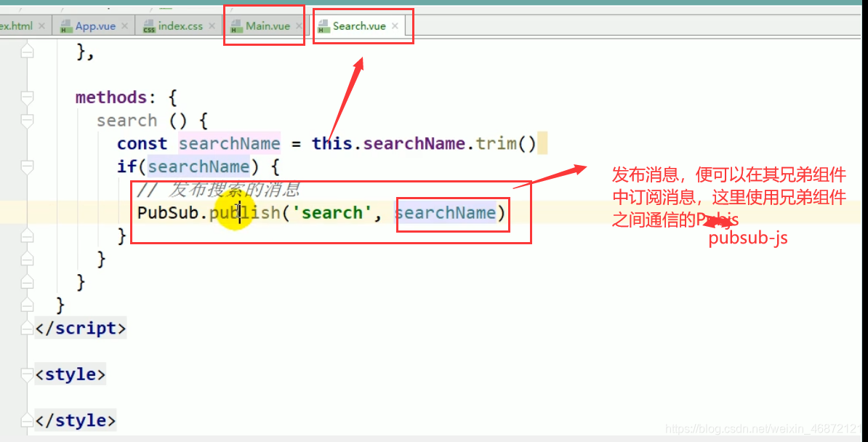The height and width of the screenshot is (442, 868).
Task: Switch to the Main.vue editor tab
Action: (268, 26)
